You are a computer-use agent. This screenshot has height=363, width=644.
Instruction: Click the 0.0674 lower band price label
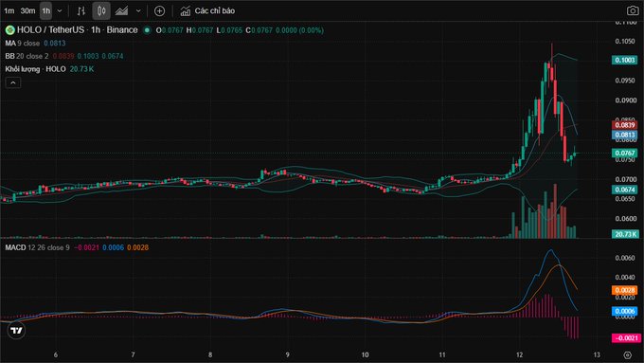coord(625,190)
